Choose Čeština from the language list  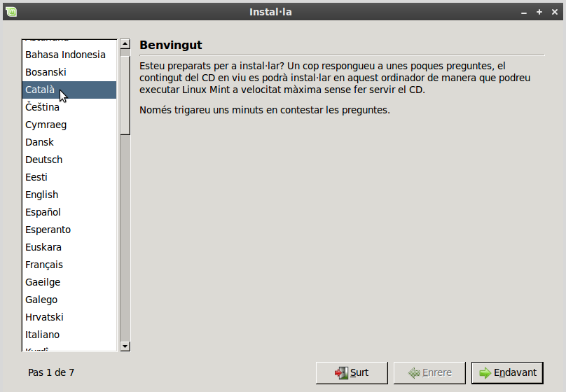pos(69,107)
